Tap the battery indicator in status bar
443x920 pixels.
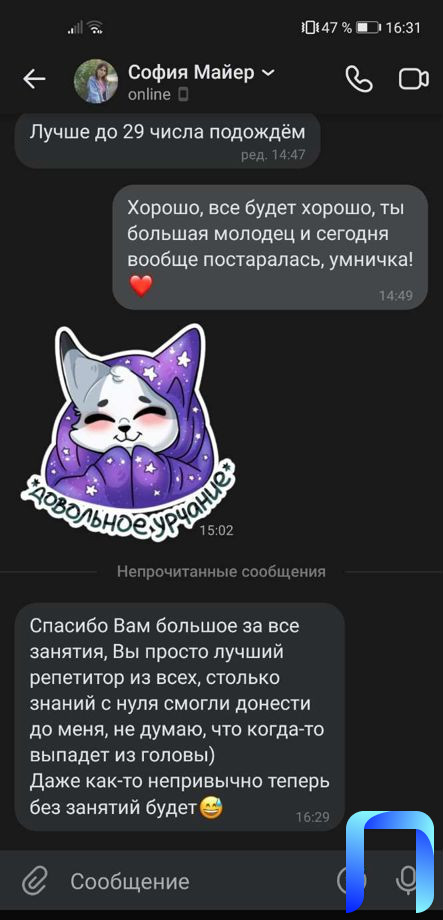point(368,27)
